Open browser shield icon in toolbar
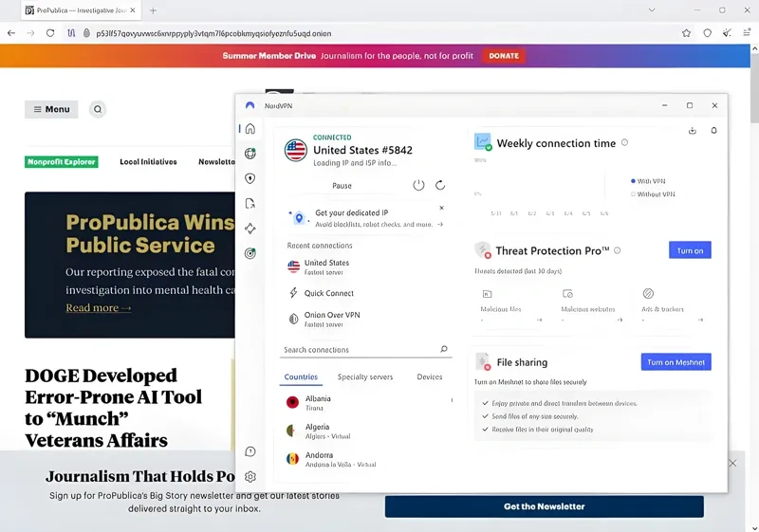The height and width of the screenshot is (532, 759). click(x=707, y=33)
